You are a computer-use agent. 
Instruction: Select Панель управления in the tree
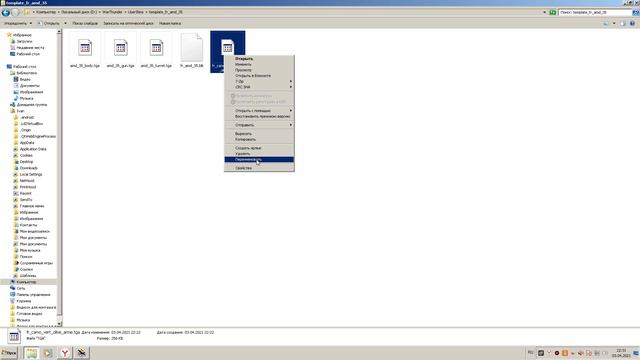click(33, 295)
